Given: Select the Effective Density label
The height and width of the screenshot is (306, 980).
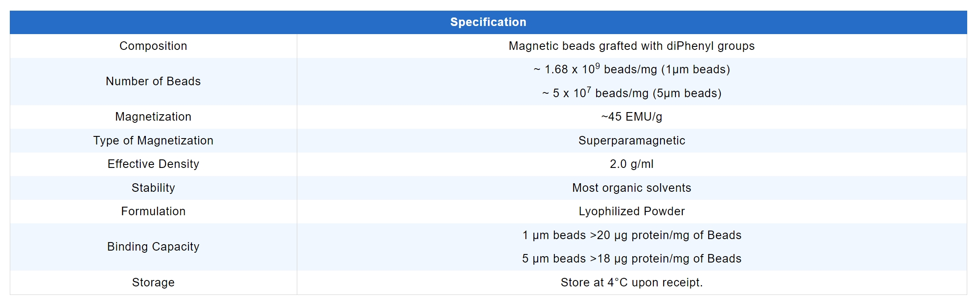Looking at the screenshot, I should click(153, 164).
